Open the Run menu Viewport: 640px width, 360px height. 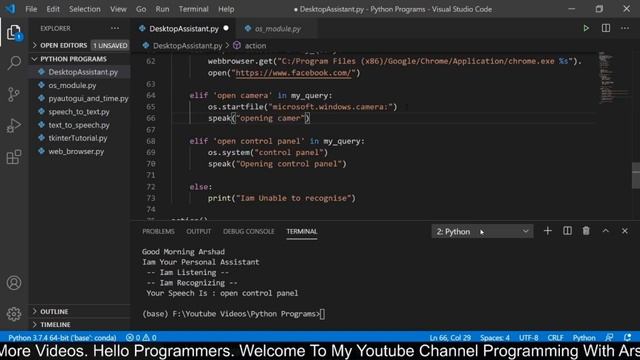pyautogui.click(x=162, y=9)
